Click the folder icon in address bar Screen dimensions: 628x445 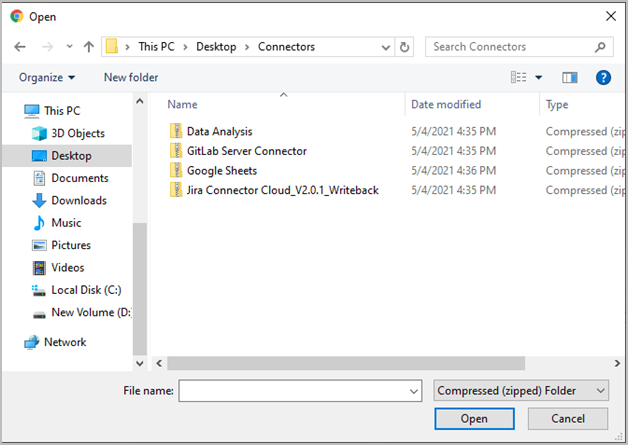[112, 46]
